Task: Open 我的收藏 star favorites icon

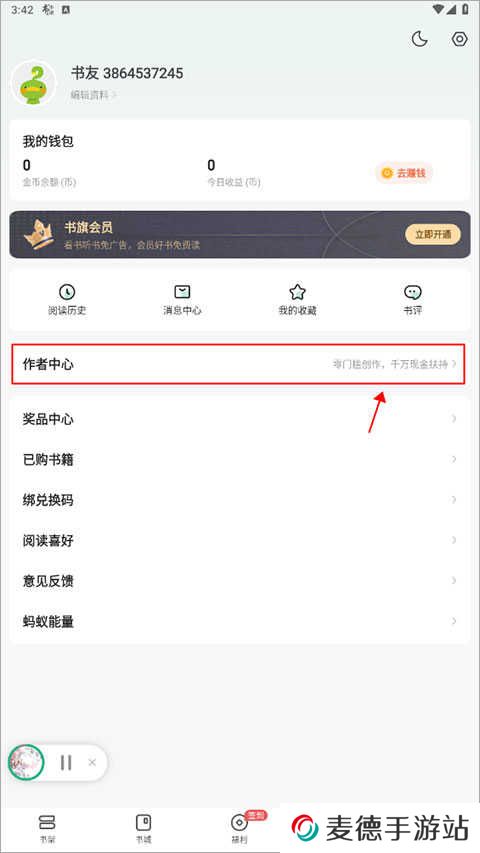Action: 297,300
